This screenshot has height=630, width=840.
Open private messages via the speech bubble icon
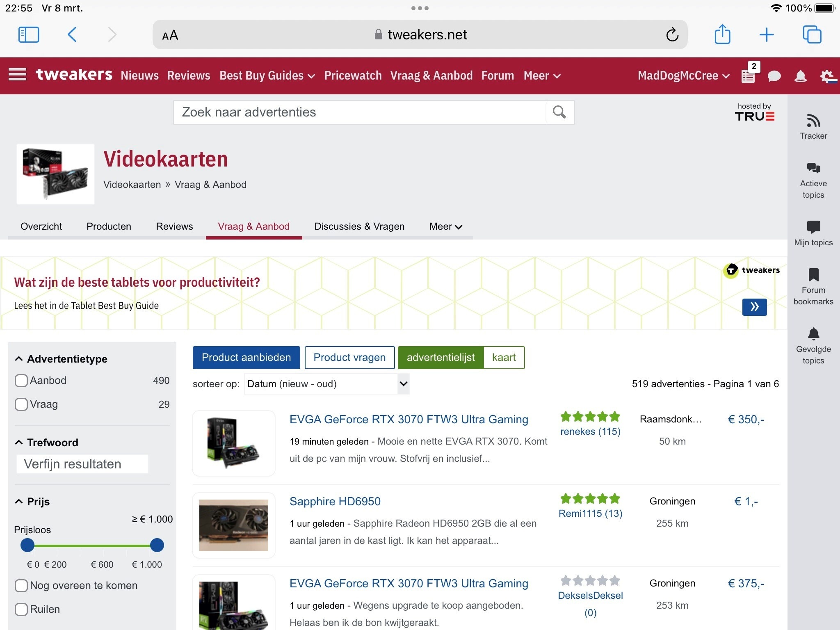pos(774,75)
